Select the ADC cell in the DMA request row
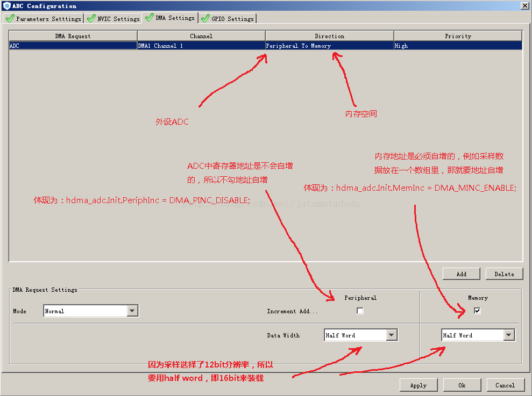532x396 pixels. point(73,46)
